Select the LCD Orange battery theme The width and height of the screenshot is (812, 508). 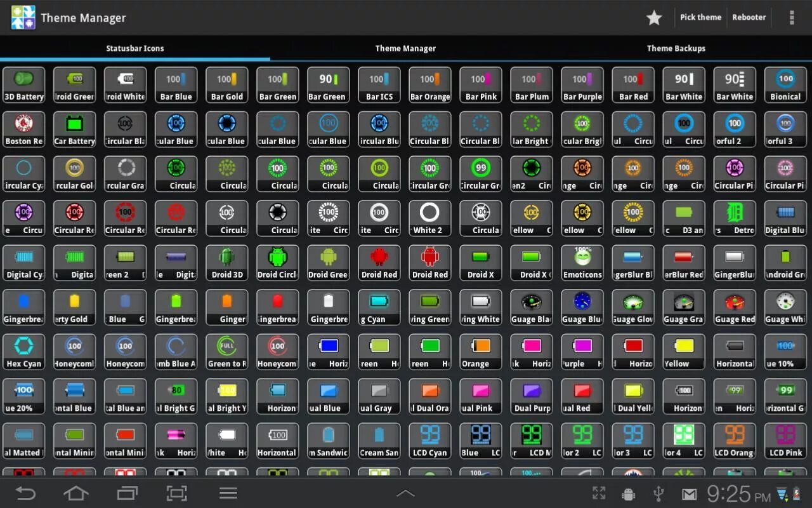tap(735, 441)
